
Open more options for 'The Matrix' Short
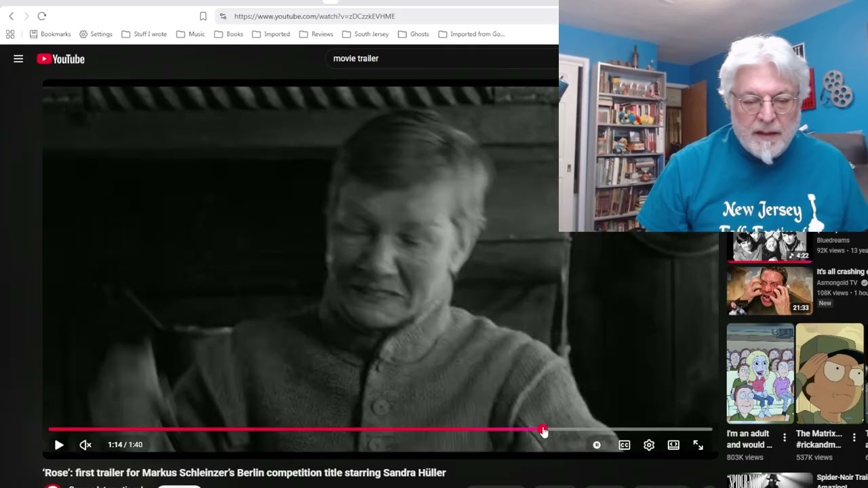point(854,438)
